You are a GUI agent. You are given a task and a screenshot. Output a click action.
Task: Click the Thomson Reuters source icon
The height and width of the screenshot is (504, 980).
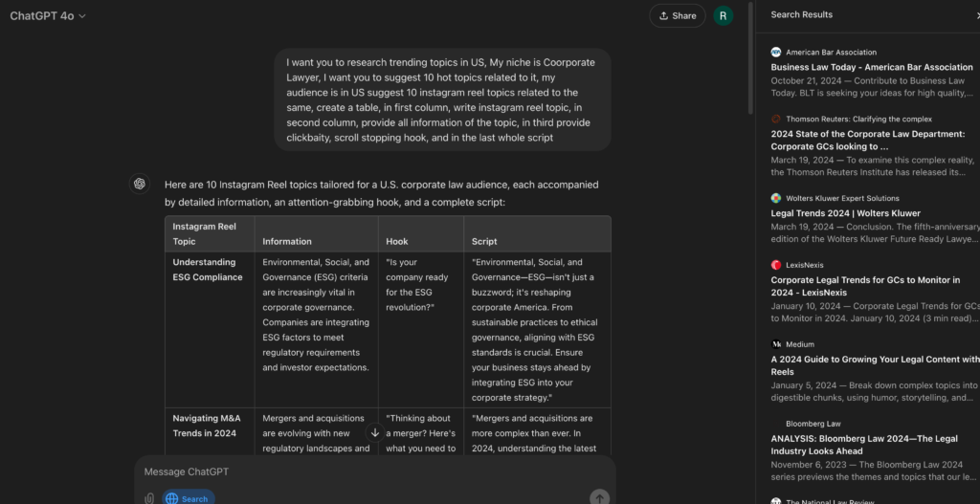[x=776, y=119]
